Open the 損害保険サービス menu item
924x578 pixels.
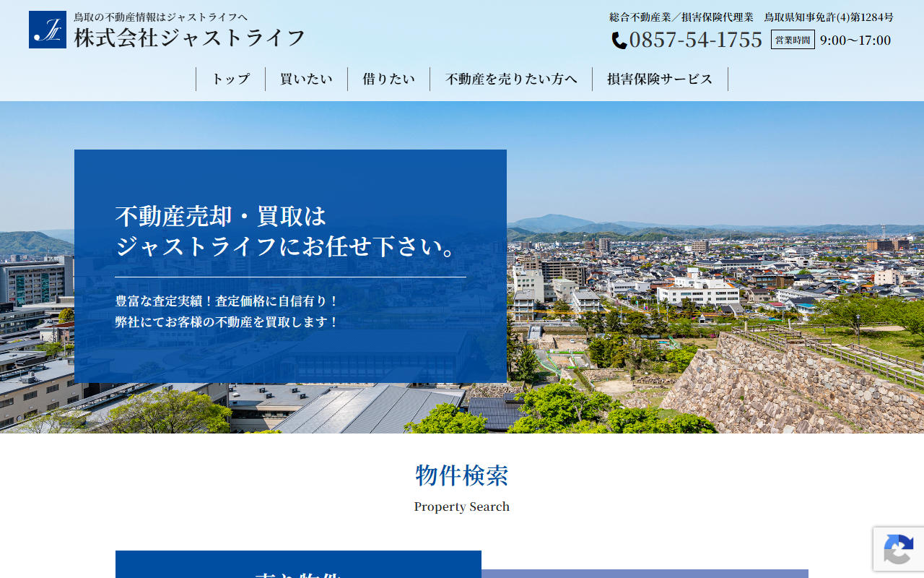point(660,79)
